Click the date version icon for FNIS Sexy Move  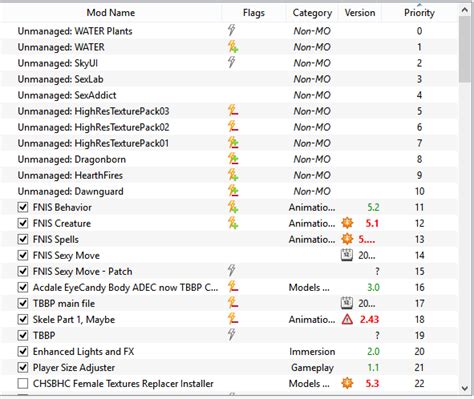tap(347, 255)
